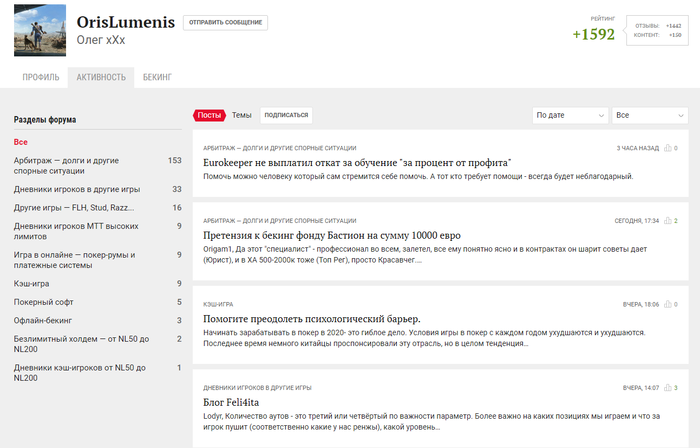700x448 pixels.
Task: Click the like icon on Блог Feli4ita
Action: click(668, 387)
